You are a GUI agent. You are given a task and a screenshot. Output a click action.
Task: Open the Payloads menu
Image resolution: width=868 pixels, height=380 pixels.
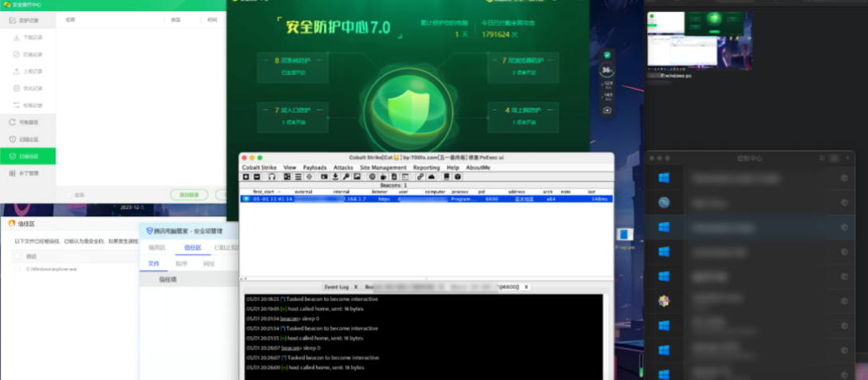[x=315, y=168]
